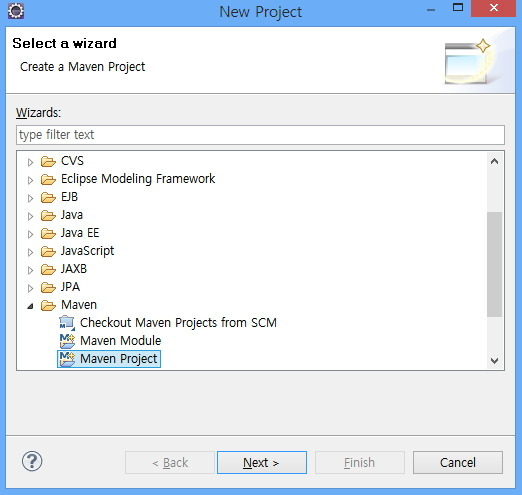
Task: Expand the JAXB category
Action: click(30, 270)
